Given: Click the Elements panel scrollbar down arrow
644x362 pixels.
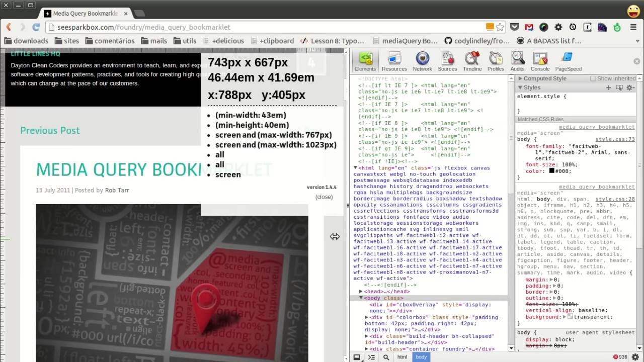Looking at the screenshot, I should [511, 348].
